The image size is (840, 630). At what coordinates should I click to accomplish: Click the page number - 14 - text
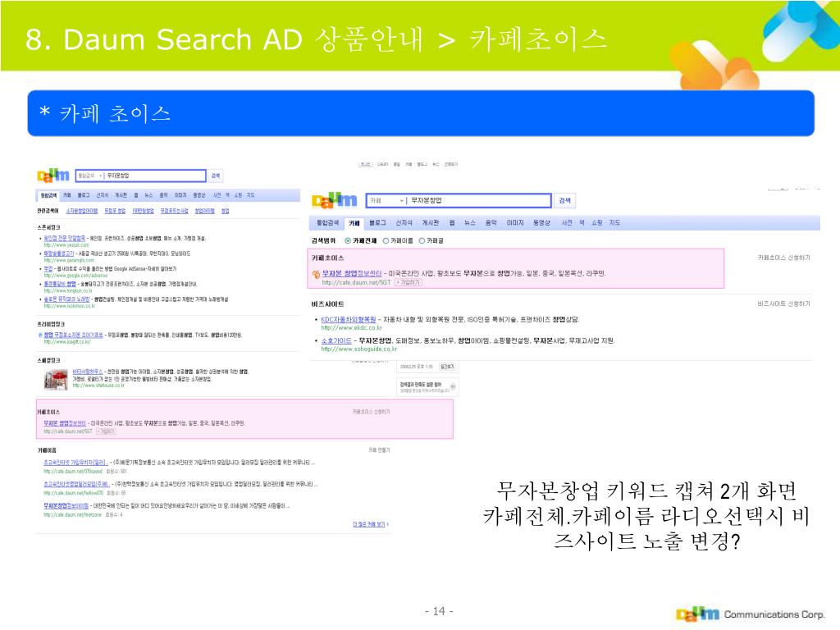pyautogui.click(x=440, y=611)
